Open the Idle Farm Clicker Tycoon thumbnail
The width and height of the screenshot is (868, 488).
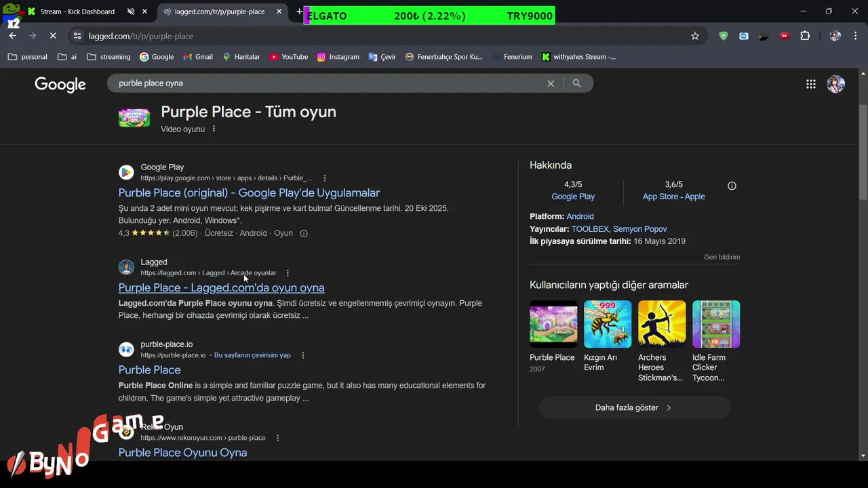pyautogui.click(x=716, y=325)
